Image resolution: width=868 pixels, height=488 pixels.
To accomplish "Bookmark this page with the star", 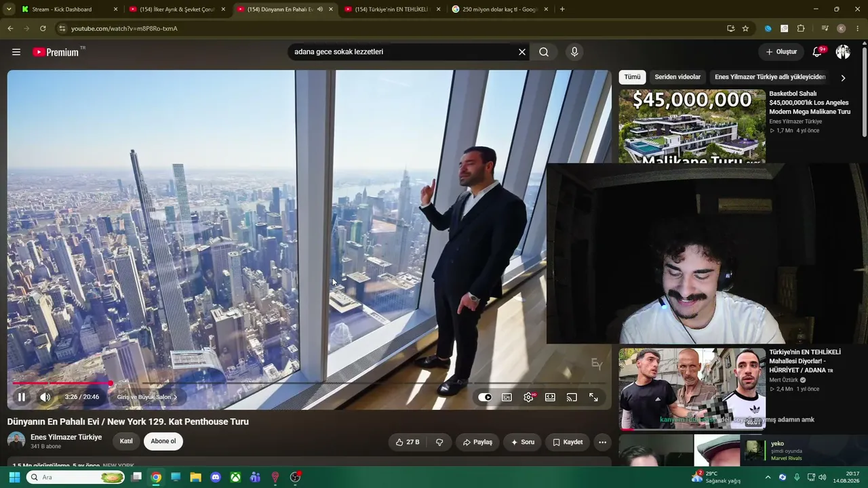I will click(x=745, y=28).
